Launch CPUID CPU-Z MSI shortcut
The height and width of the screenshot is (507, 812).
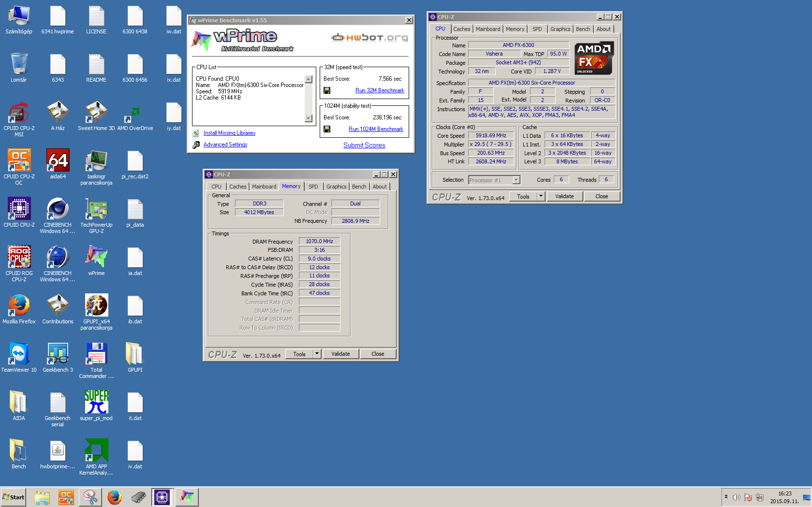19,119
